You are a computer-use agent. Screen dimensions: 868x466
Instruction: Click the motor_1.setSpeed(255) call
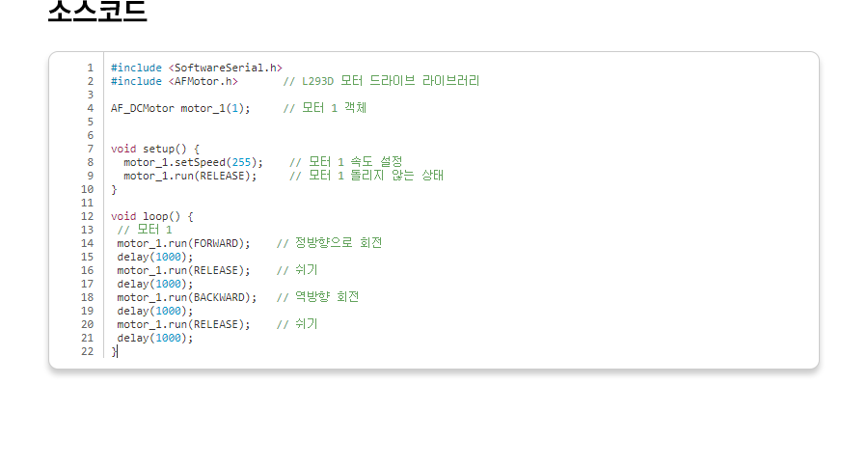[x=193, y=162]
